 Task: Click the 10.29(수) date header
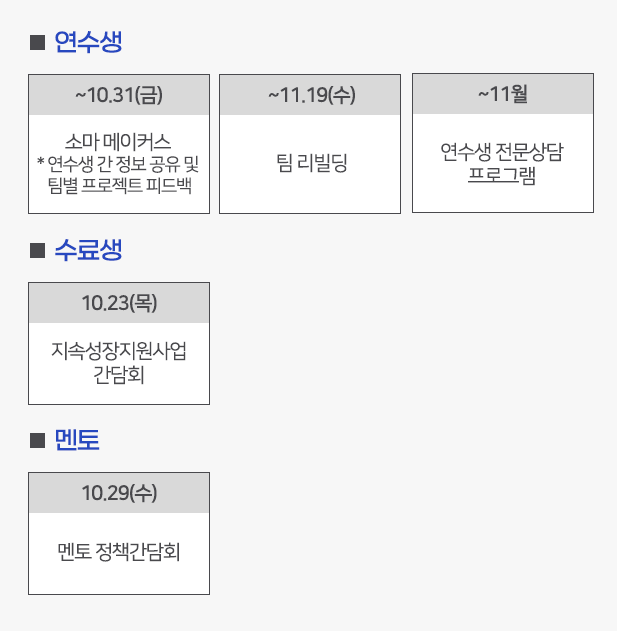pos(119,493)
